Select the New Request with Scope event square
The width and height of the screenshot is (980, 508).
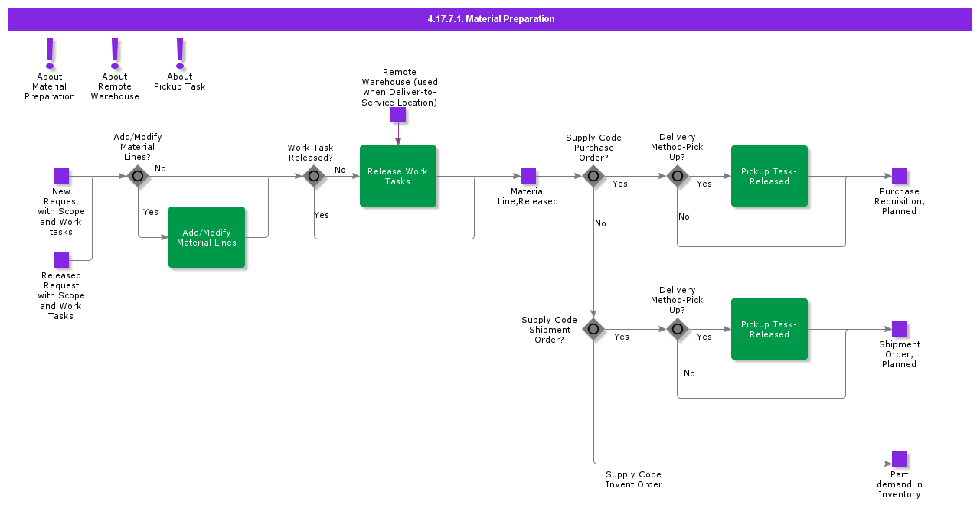click(x=61, y=176)
